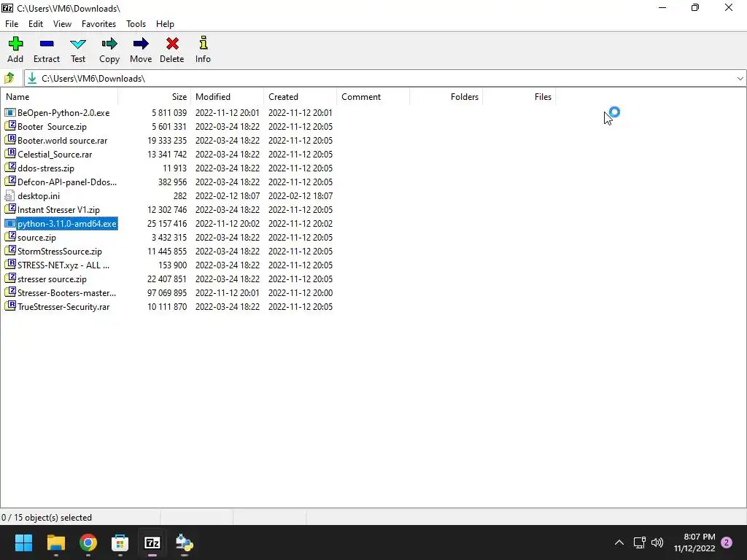Open the notifications badge showing 2

pyautogui.click(x=727, y=542)
